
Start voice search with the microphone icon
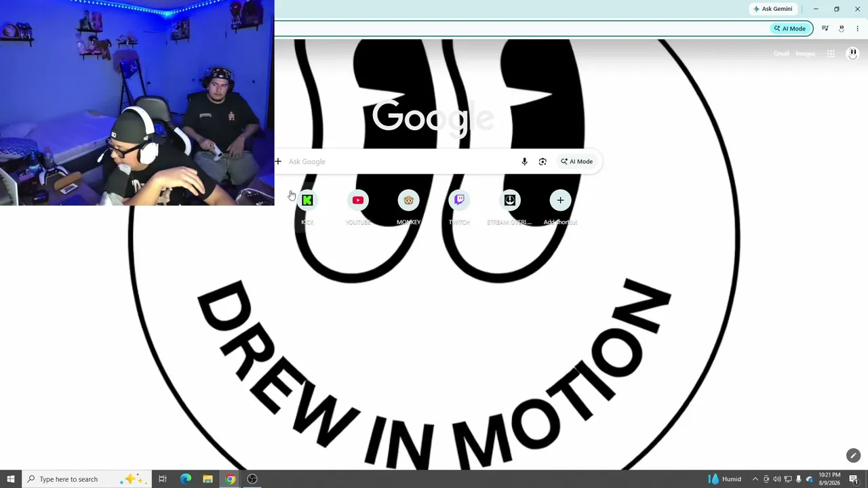[524, 161]
